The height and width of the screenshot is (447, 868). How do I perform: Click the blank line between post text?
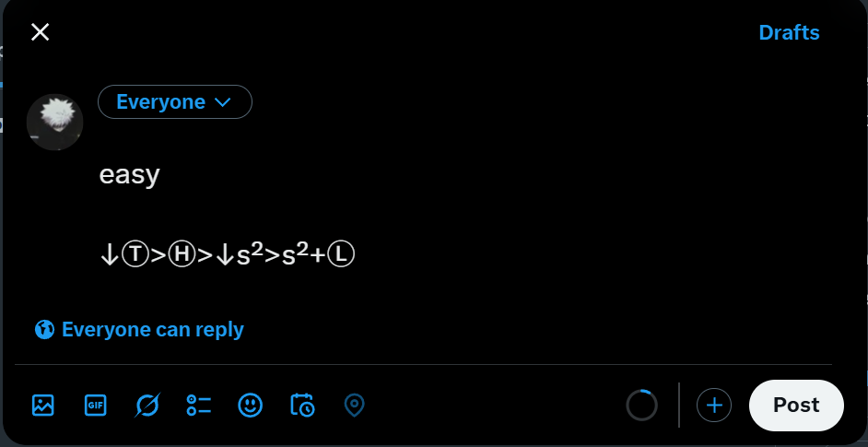(276, 214)
